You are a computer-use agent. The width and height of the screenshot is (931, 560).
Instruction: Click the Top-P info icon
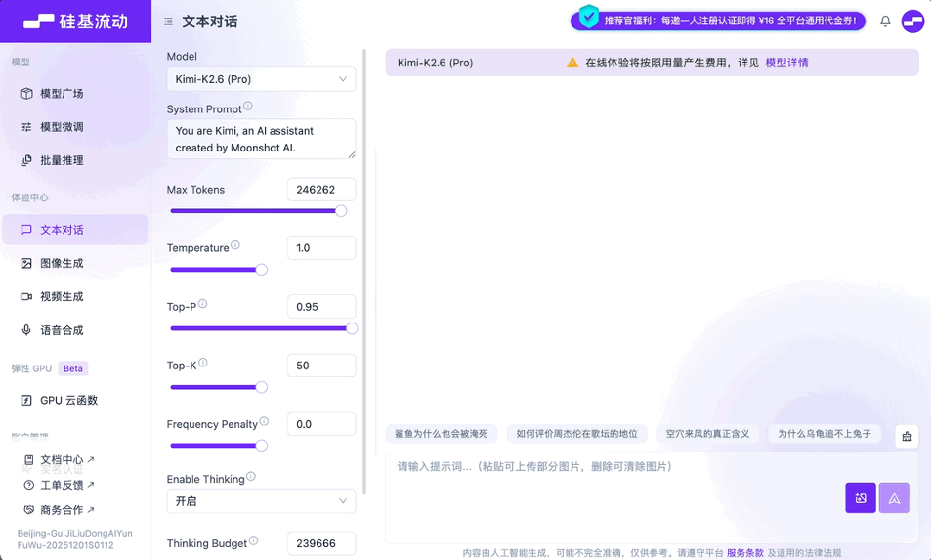tap(202, 304)
